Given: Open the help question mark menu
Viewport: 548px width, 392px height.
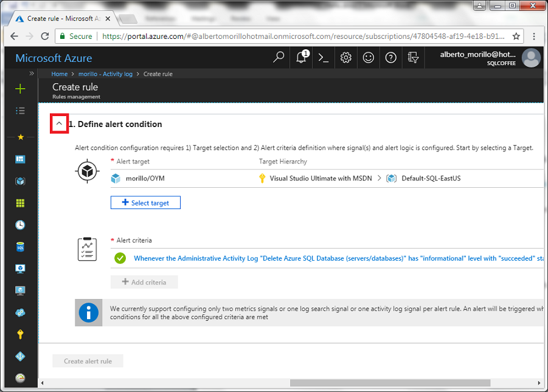Looking at the screenshot, I should point(390,58).
